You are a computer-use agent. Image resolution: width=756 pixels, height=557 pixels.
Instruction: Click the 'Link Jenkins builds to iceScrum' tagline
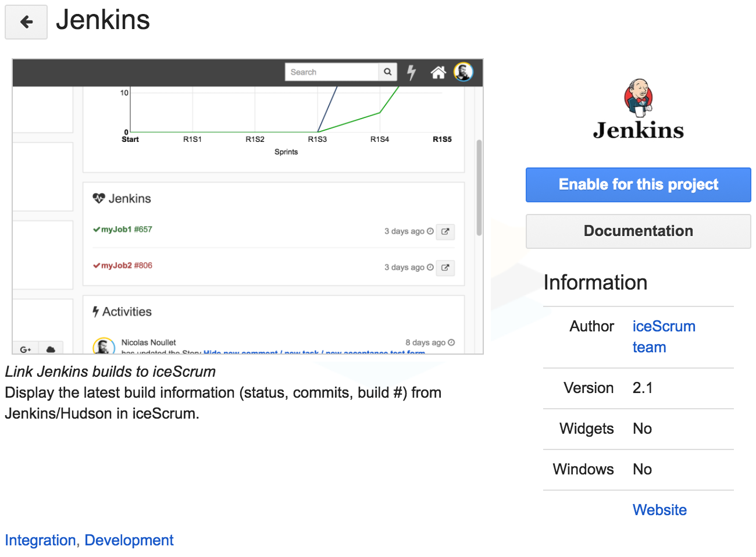tap(110, 372)
